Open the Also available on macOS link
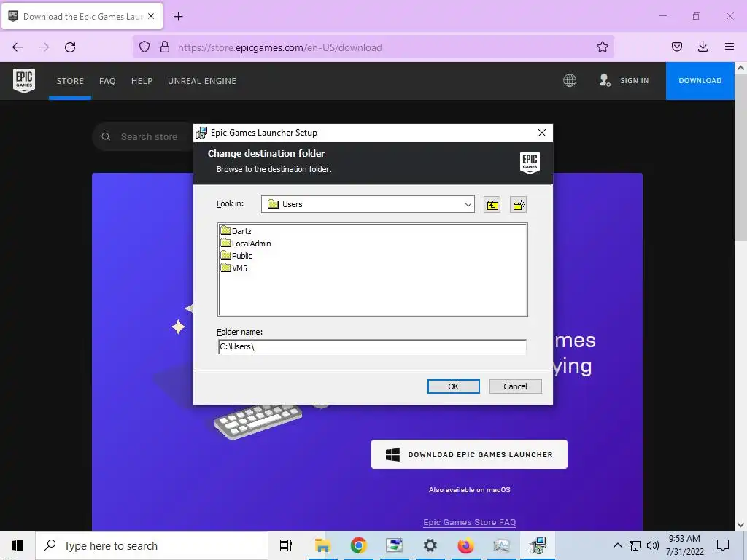The width and height of the screenshot is (747, 560). (469, 489)
